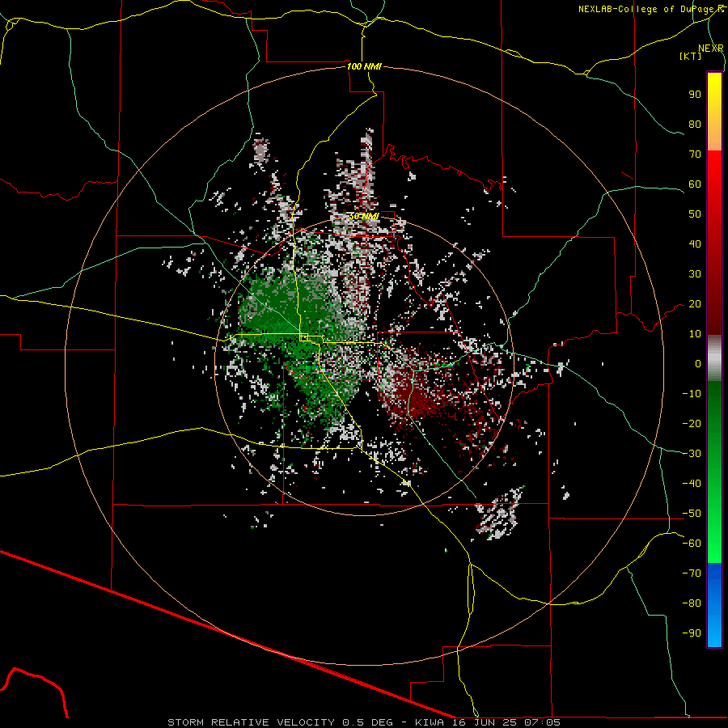Click the -80 scale label
Image resolution: width=728 pixels, height=728 pixels.
point(692,603)
